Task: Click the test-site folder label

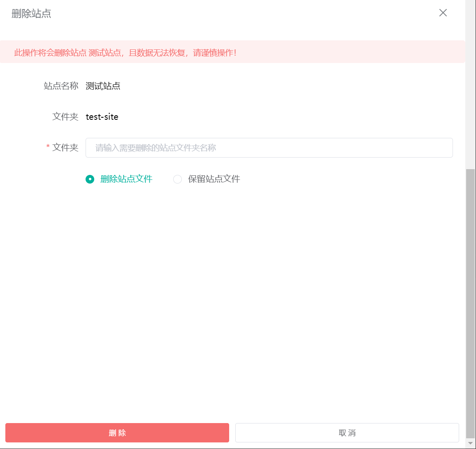Action: (x=102, y=116)
